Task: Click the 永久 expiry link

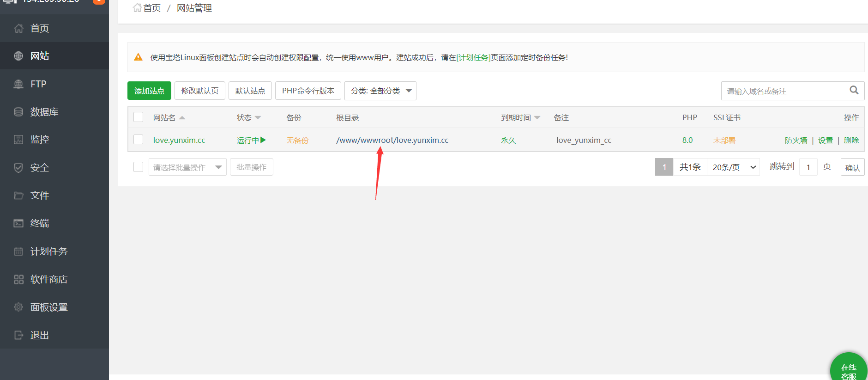Action: 508,140
